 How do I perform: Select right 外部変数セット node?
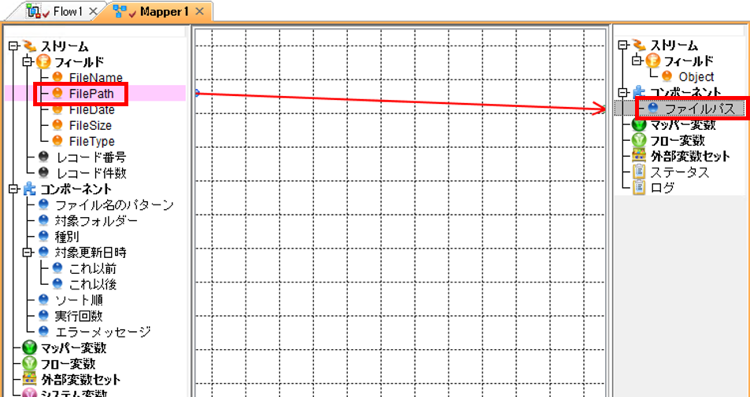(x=690, y=156)
